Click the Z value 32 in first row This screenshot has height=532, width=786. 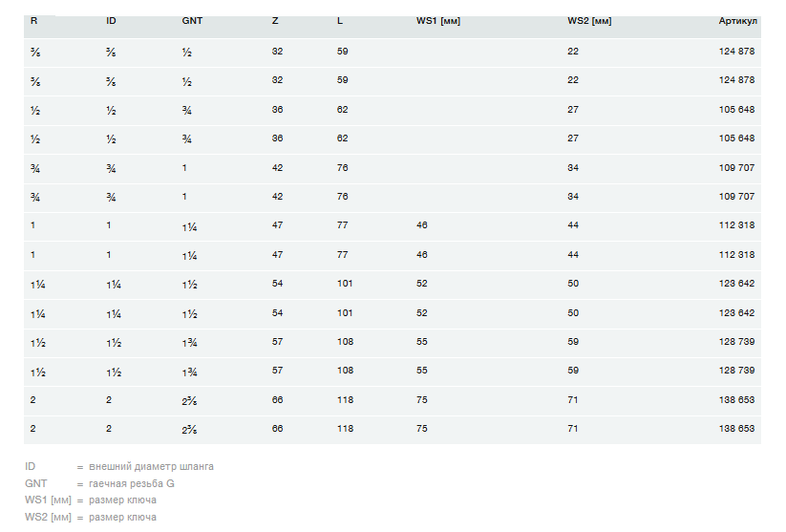click(x=277, y=52)
